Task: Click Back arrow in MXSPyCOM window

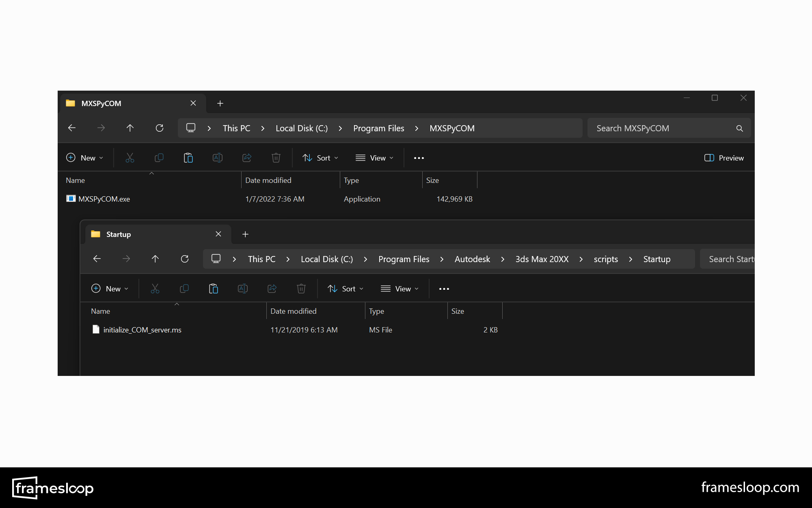Action: click(72, 128)
